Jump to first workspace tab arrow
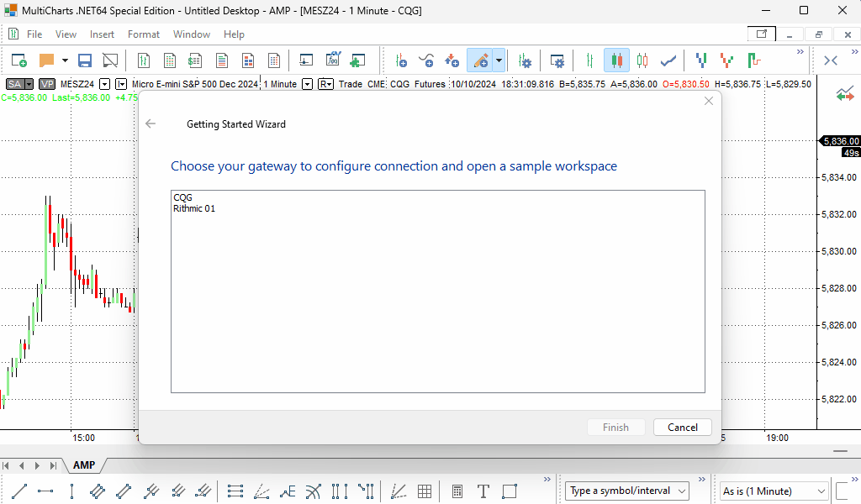 (x=6, y=465)
